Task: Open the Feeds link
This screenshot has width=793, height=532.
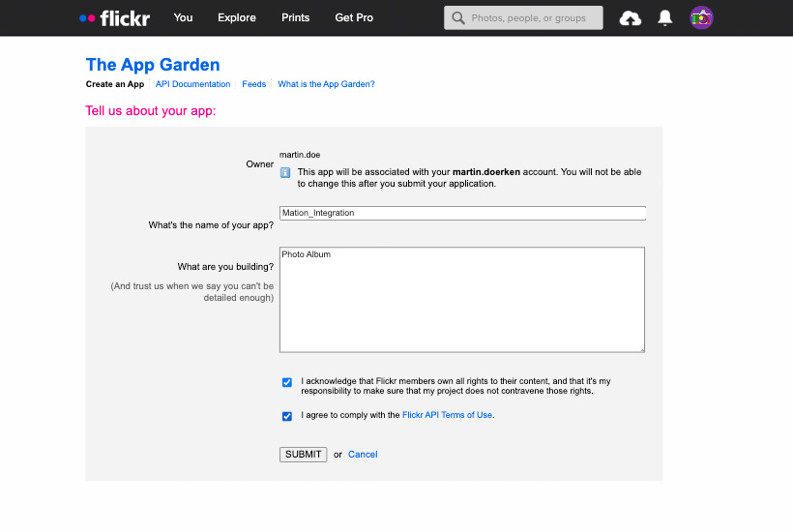Action: [254, 84]
